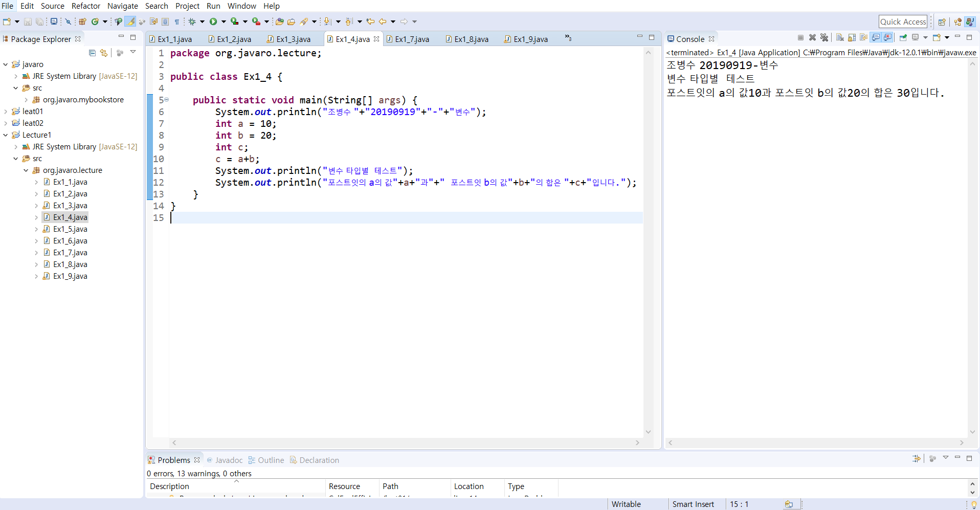This screenshot has width=980, height=510.
Task: Toggle Console Scroll Lock
Action: point(852,37)
